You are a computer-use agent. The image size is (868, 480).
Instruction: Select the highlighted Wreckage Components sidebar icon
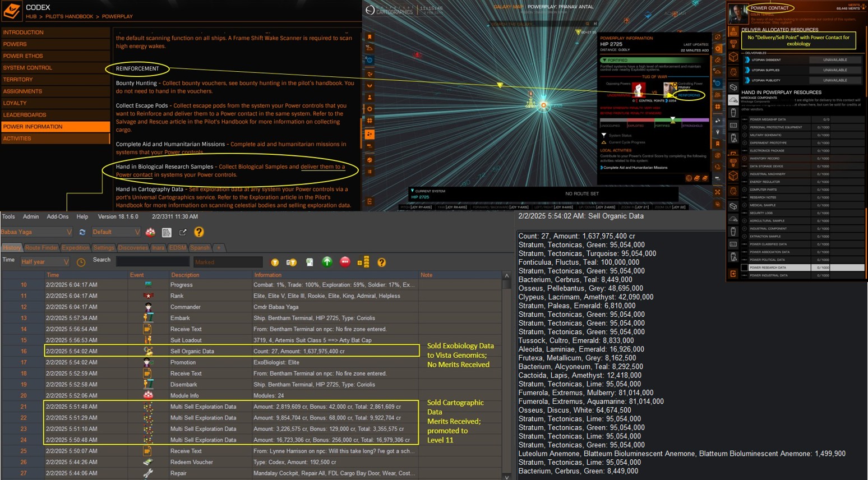click(x=733, y=100)
